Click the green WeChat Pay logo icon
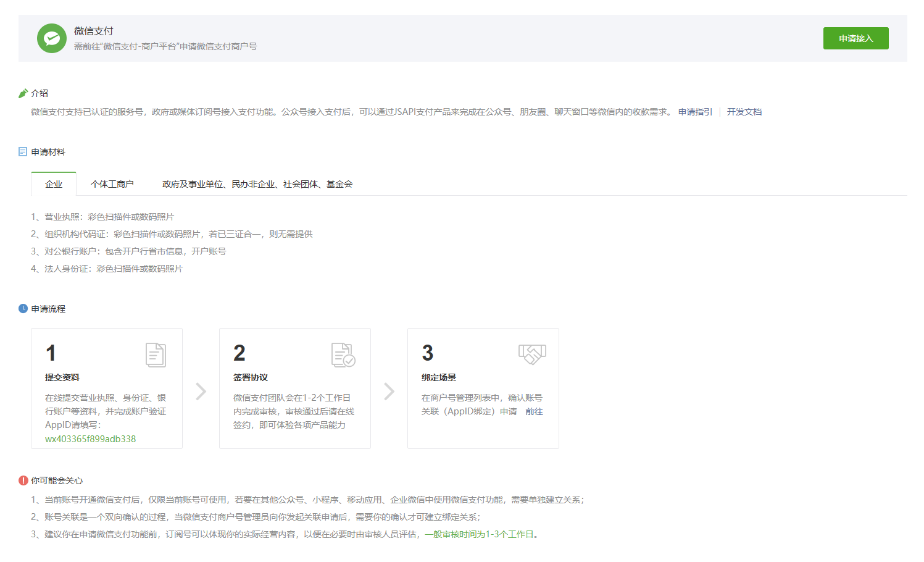The height and width of the screenshot is (562, 924). pos(52,38)
